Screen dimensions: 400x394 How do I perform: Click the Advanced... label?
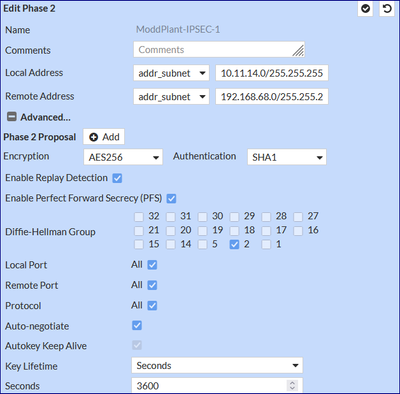45,117
